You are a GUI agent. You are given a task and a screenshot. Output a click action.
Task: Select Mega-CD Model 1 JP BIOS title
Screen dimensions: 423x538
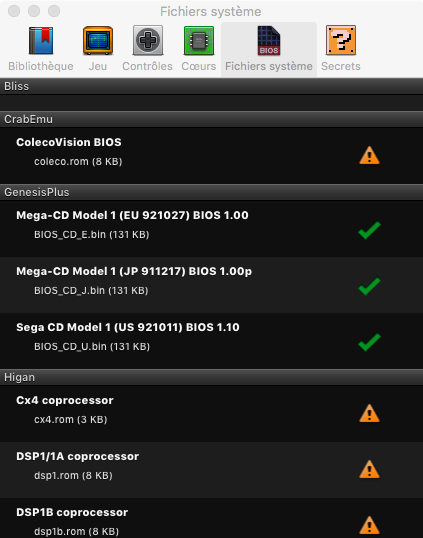134,271
